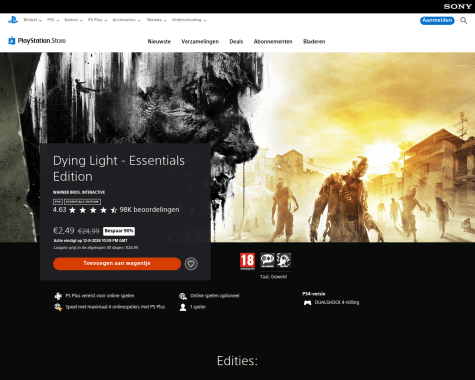The height and width of the screenshot is (380, 475).
Task: Open the search magnifier icon
Action: 464,21
